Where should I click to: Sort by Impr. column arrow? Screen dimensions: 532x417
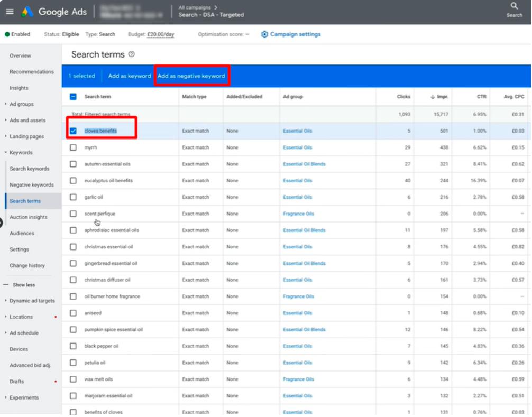pyautogui.click(x=433, y=97)
